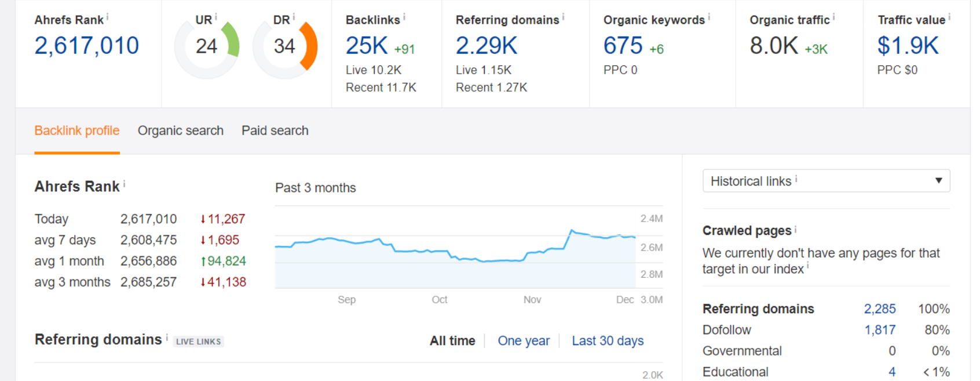980x381 pixels.
Task: Click 'Recent 11.7K' under Backlinks
Action: coord(381,88)
